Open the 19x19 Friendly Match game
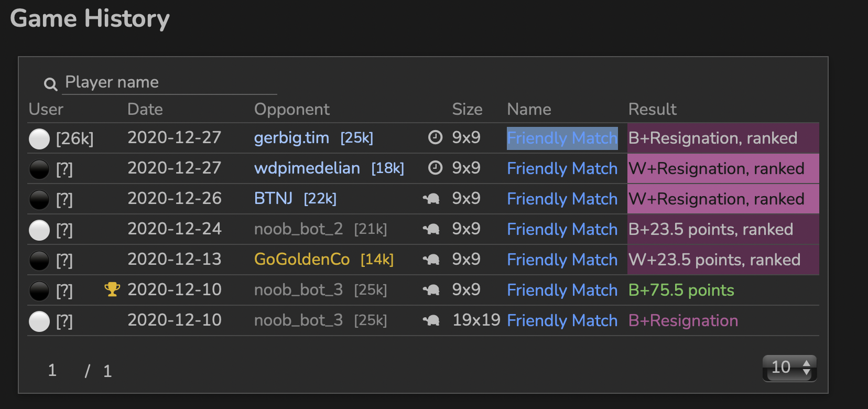This screenshot has width=868, height=409. 562,320
